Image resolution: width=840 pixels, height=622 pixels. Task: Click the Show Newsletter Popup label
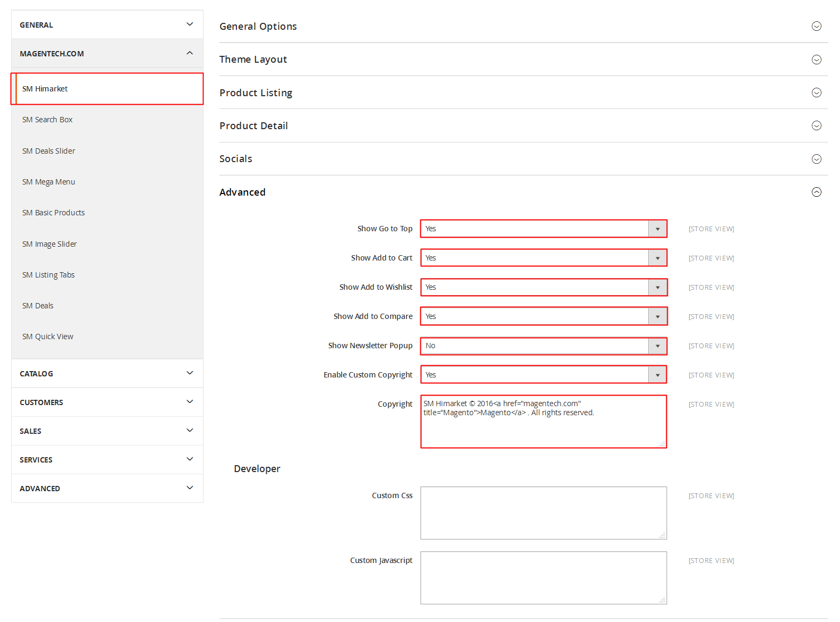(x=370, y=346)
